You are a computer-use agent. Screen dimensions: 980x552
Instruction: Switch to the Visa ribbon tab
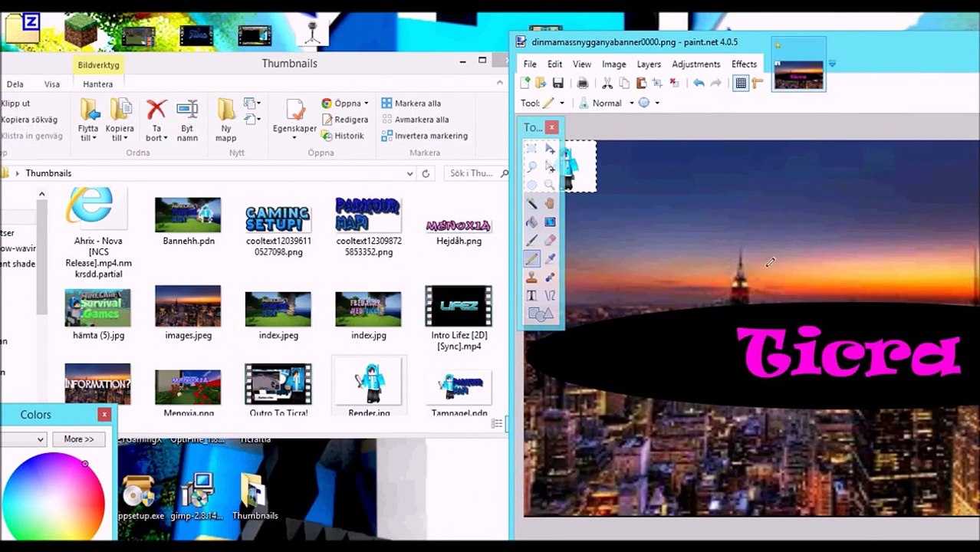51,84
